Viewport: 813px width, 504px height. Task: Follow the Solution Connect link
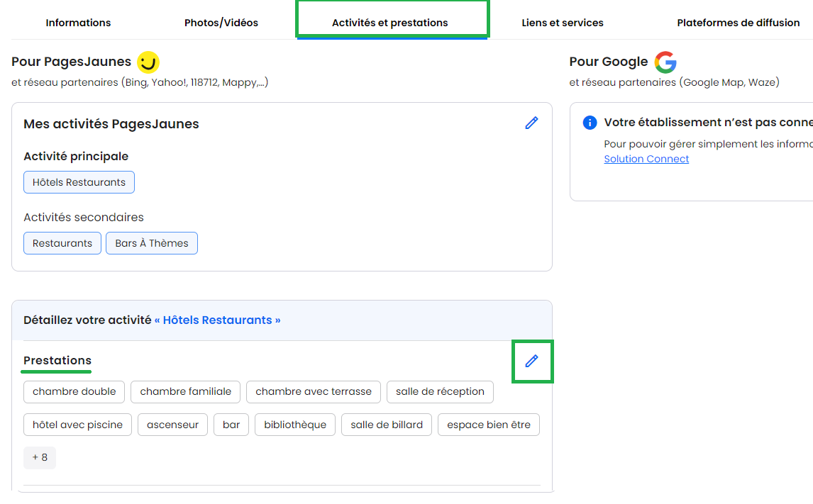point(646,159)
